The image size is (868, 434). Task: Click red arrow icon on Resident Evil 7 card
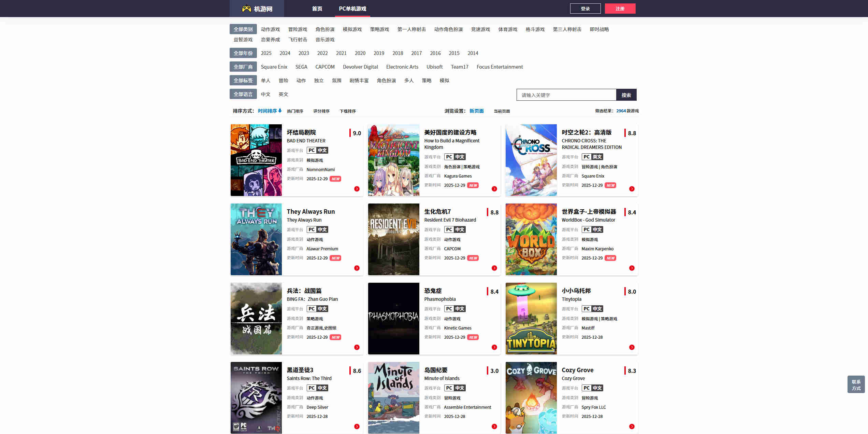coord(494,268)
